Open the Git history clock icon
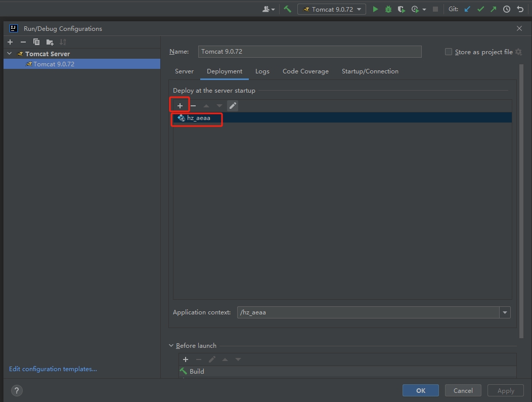 (x=506, y=9)
